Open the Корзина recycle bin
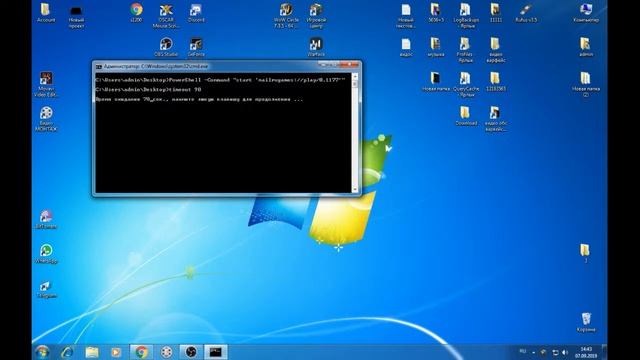Image resolution: width=640 pixels, height=360 pixels. [586, 322]
